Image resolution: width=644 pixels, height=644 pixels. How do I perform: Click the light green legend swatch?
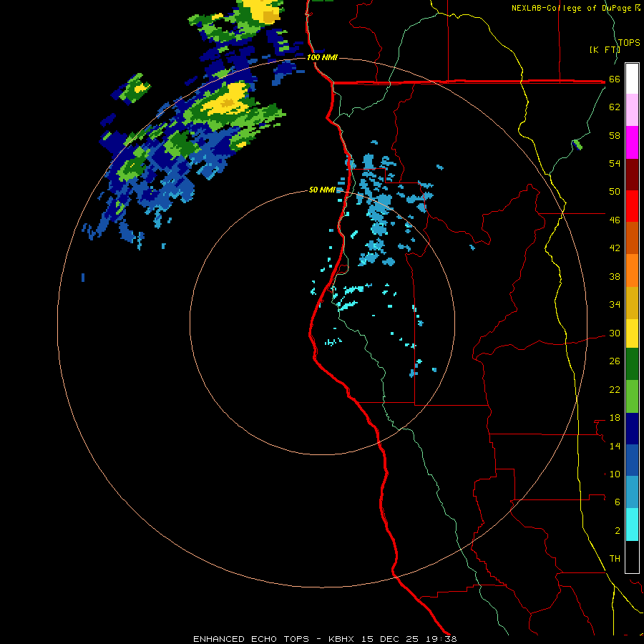[632, 396]
